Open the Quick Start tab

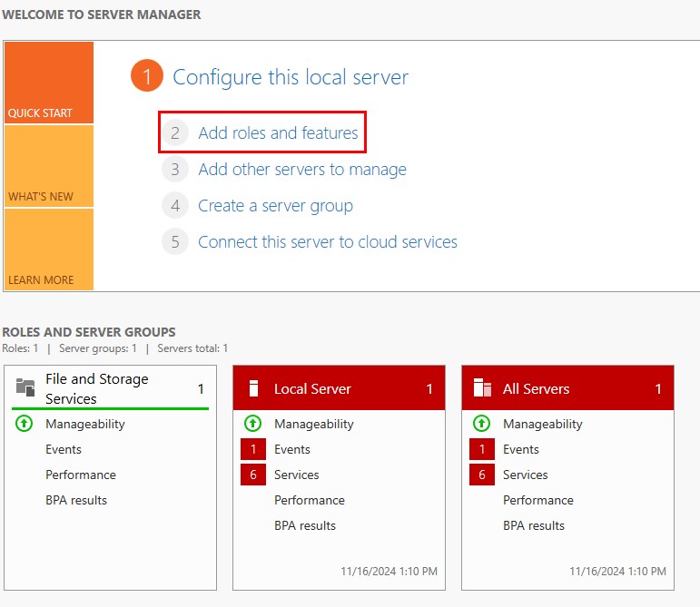point(48,83)
